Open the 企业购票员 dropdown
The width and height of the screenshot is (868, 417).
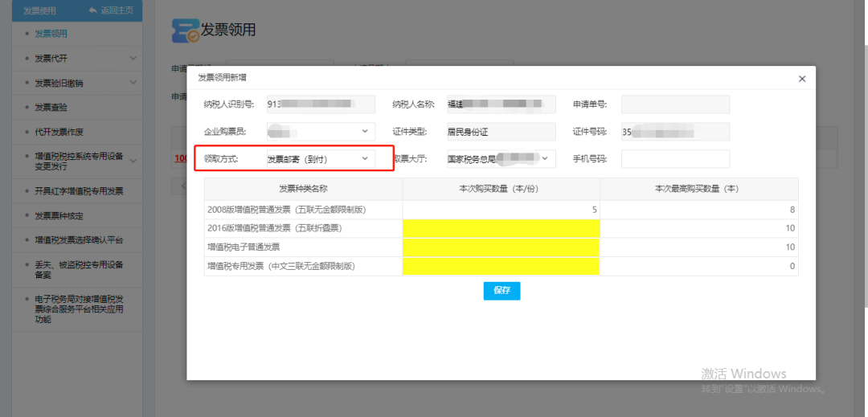tap(321, 131)
